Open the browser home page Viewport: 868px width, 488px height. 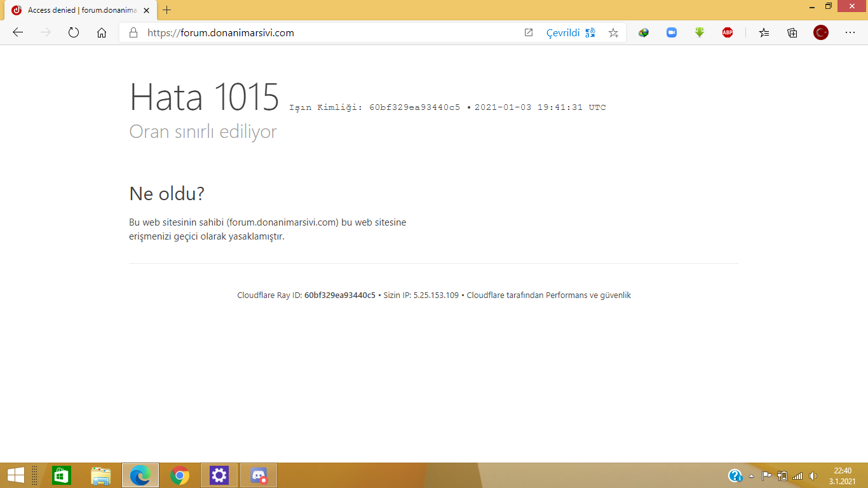102,33
